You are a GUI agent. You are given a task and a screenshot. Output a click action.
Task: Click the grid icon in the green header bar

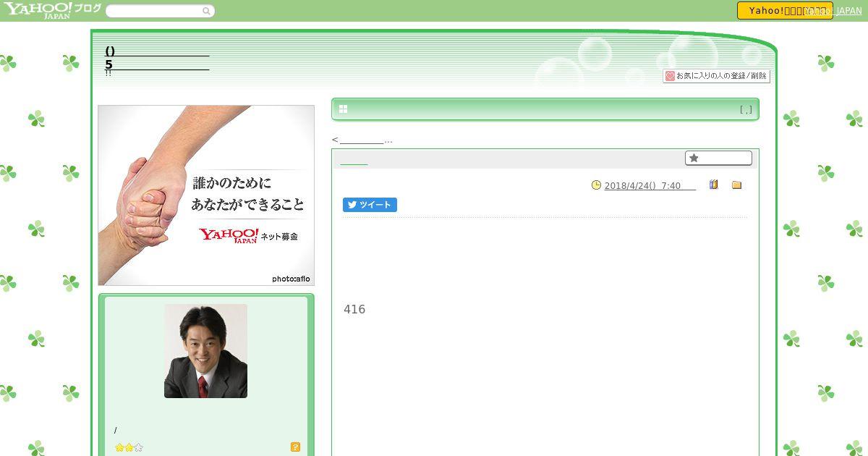[x=343, y=109]
